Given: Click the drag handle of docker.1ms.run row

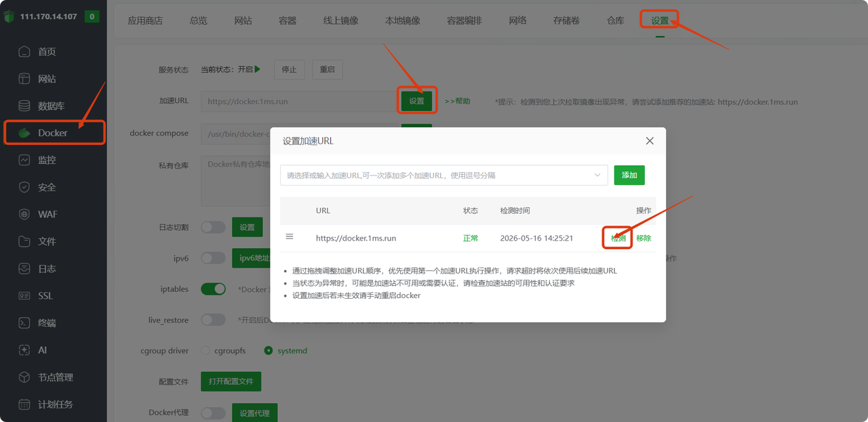Looking at the screenshot, I should coord(290,236).
